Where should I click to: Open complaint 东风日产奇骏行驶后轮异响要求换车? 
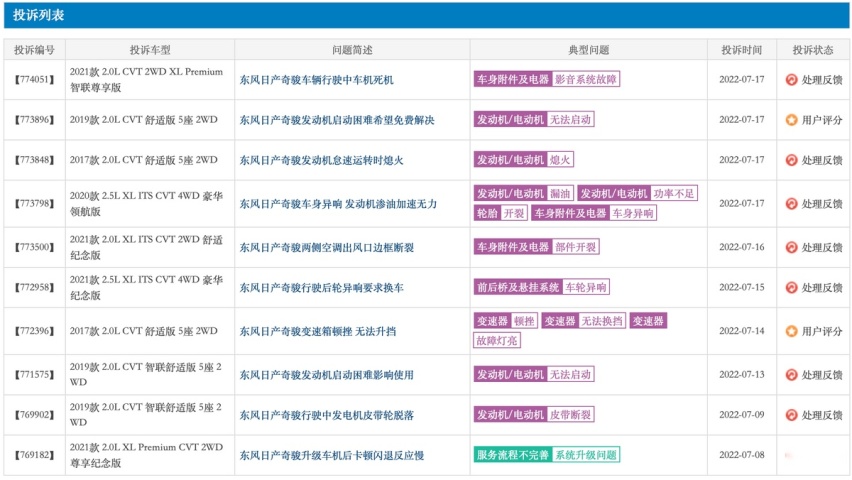321,288
